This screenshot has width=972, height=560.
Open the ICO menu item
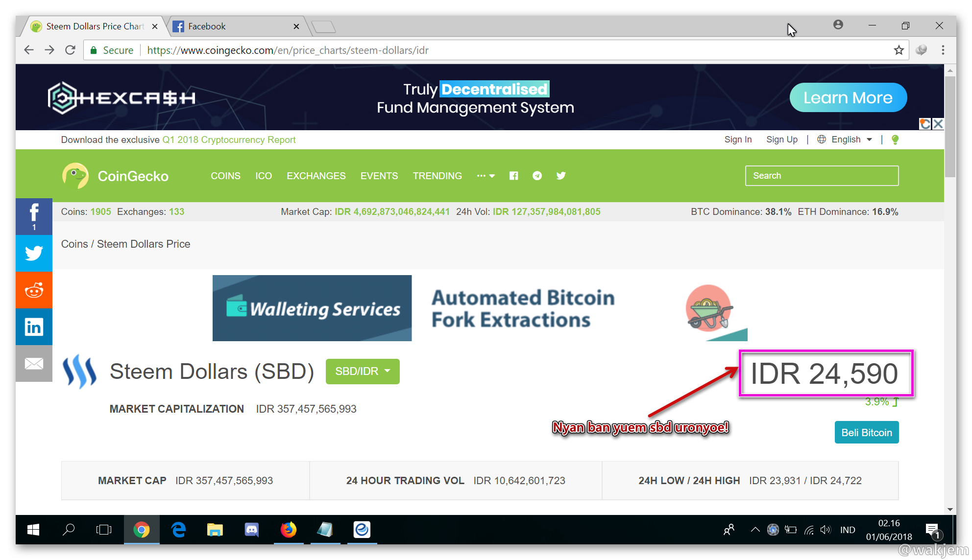point(264,176)
